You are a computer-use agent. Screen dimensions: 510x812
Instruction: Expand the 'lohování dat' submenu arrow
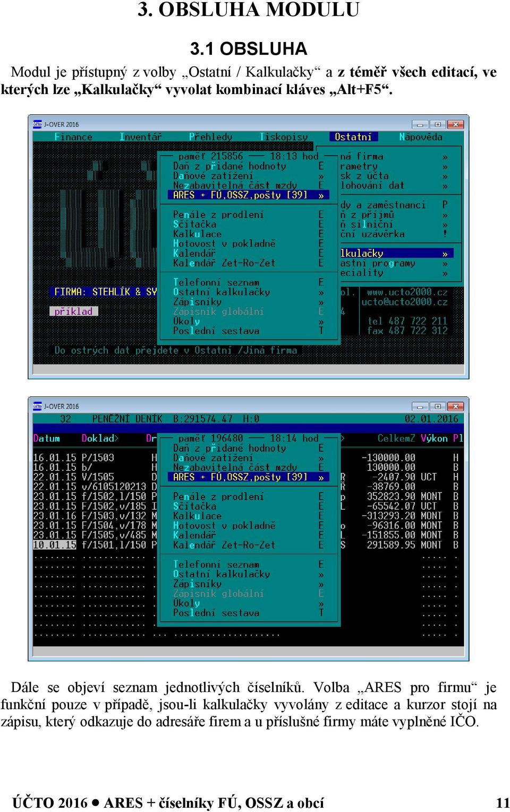coord(445,186)
